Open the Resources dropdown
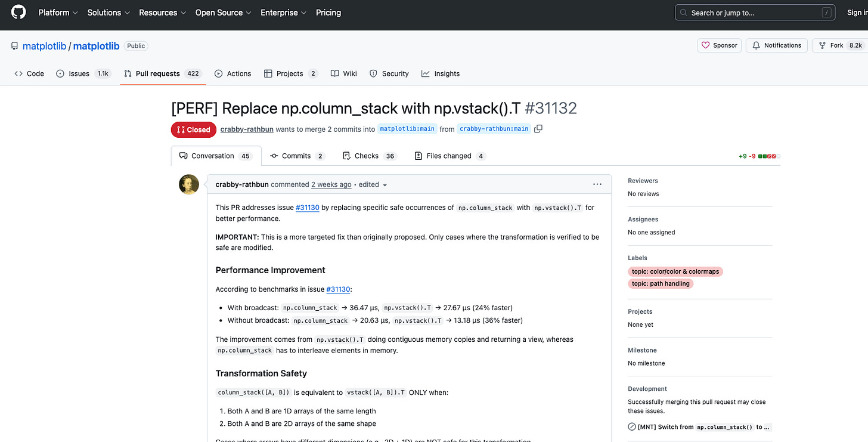This screenshot has width=868, height=442. pos(162,13)
